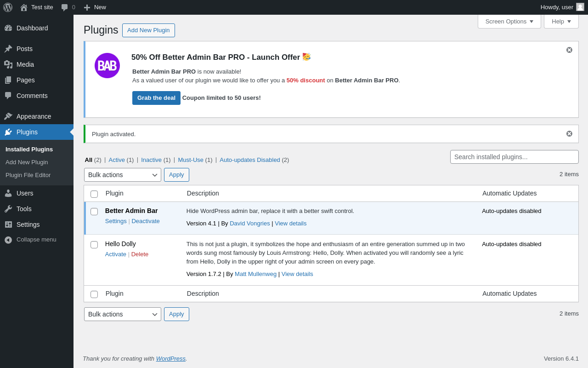Toggle select-all checkbox in table footer

tap(94, 294)
